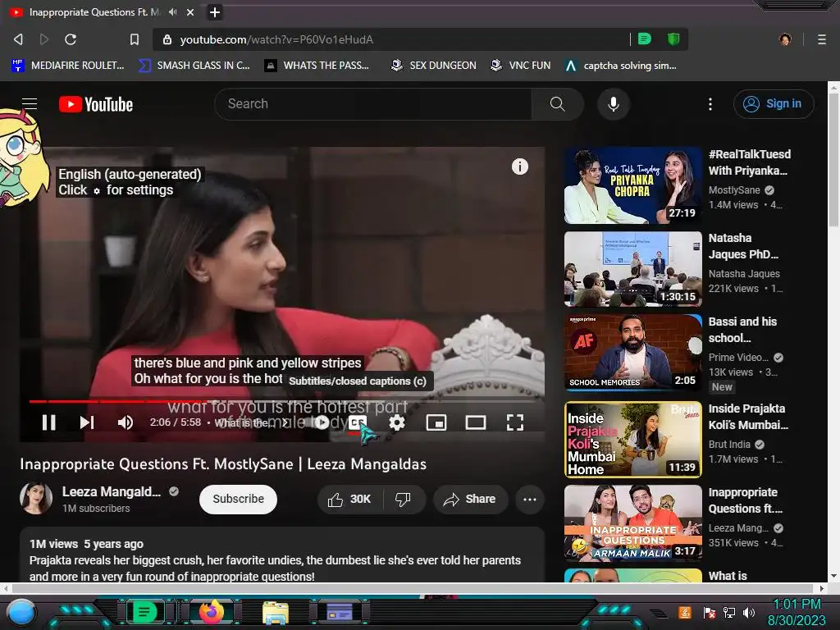Open WHATS THE PASS... bookmark

317,66
